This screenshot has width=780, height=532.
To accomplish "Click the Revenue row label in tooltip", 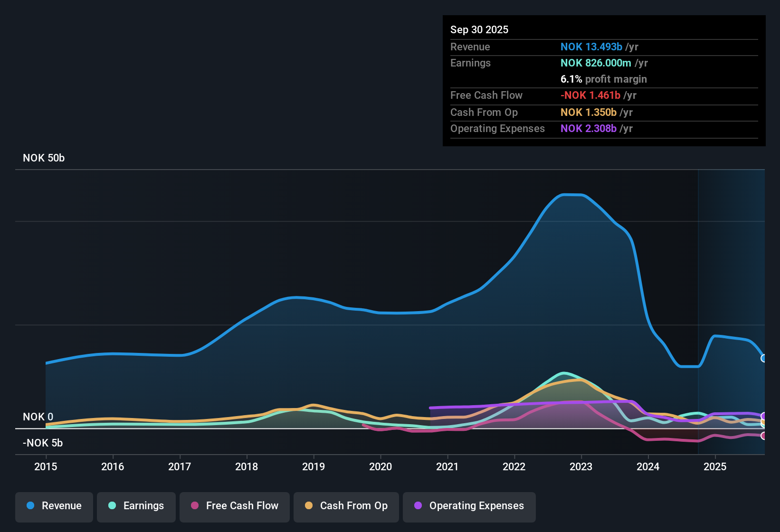I will [x=470, y=47].
